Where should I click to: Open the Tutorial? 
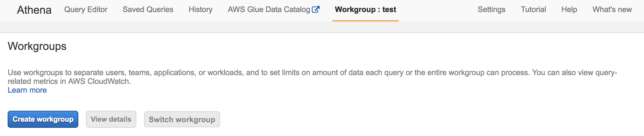pyautogui.click(x=533, y=10)
